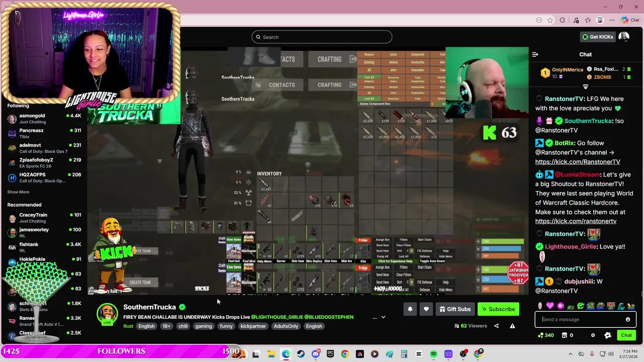Open jamesworley in Recommended list
The image size is (644, 362).
tap(44, 232)
